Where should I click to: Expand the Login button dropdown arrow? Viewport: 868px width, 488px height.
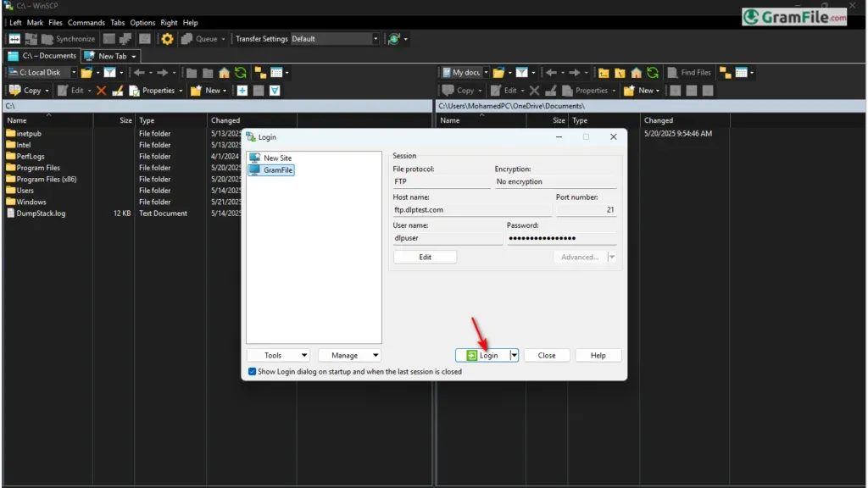coord(515,355)
